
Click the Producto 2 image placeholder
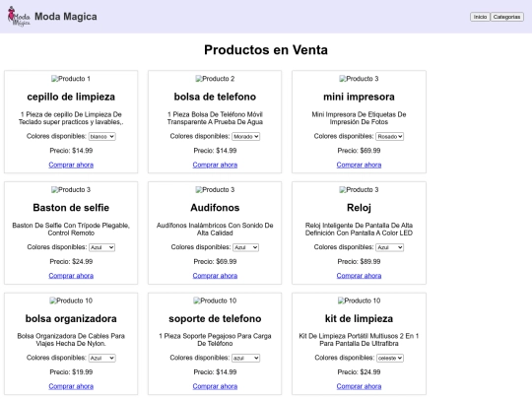[x=215, y=79]
